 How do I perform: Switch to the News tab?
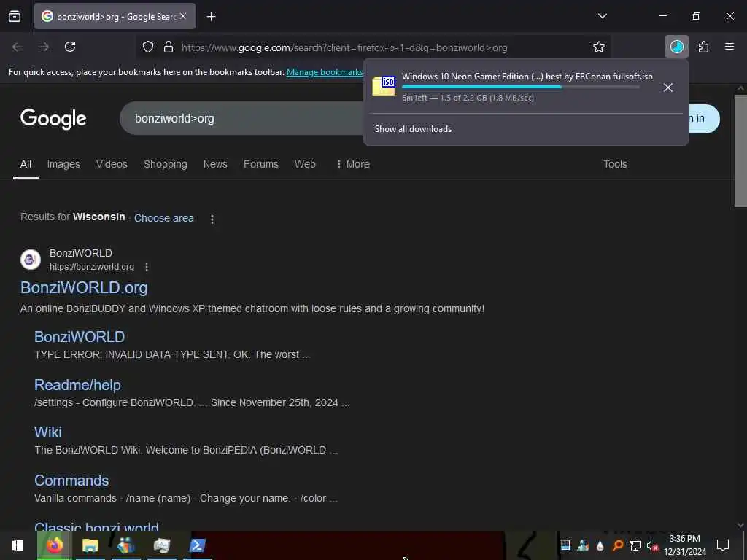click(x=215, y=164)
